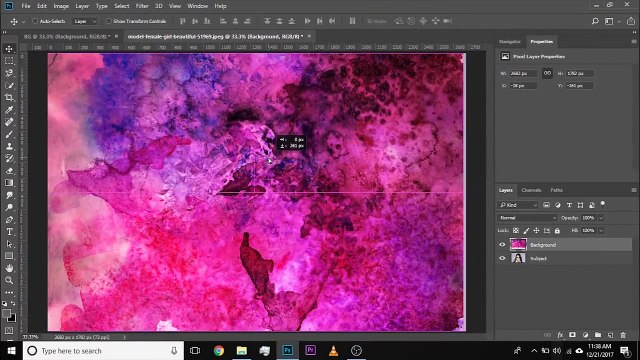The height and width of the screenshot is (360, 640).
Task: Open Auto-Select Layer dropdown
Action: [x=85, y=21]
